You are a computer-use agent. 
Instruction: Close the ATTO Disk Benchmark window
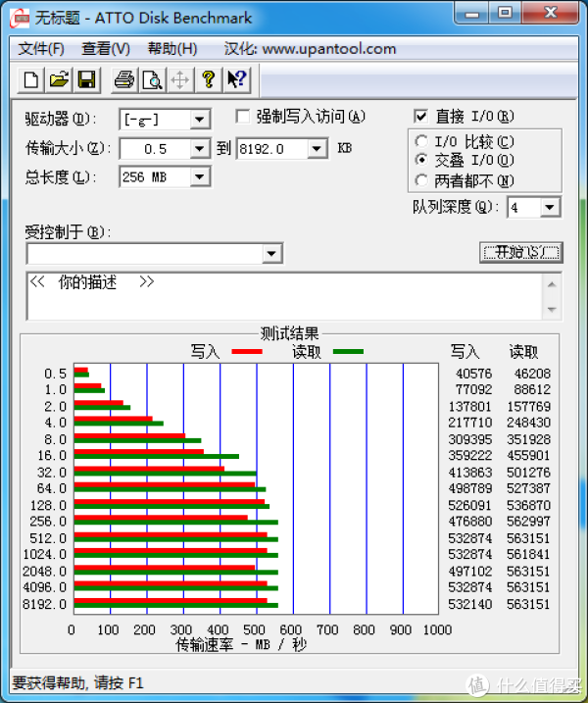tap(551, 14)
